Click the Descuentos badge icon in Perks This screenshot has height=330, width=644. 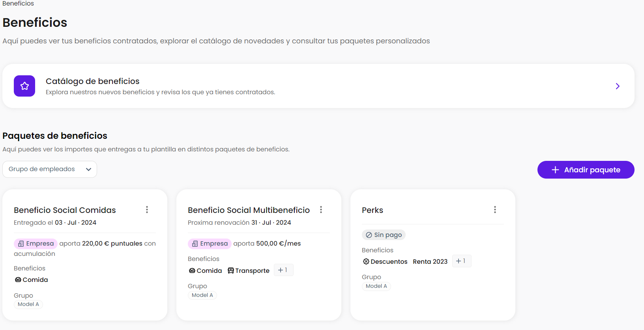[366, 262]
